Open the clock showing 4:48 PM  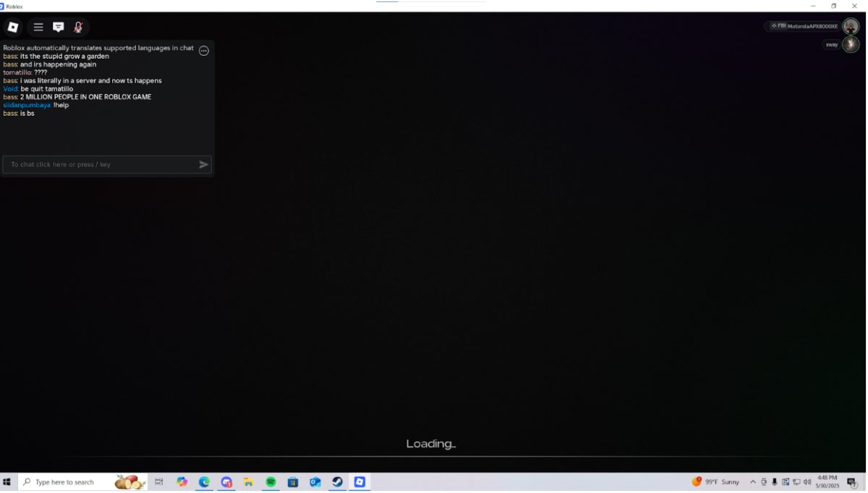[827, 482]
